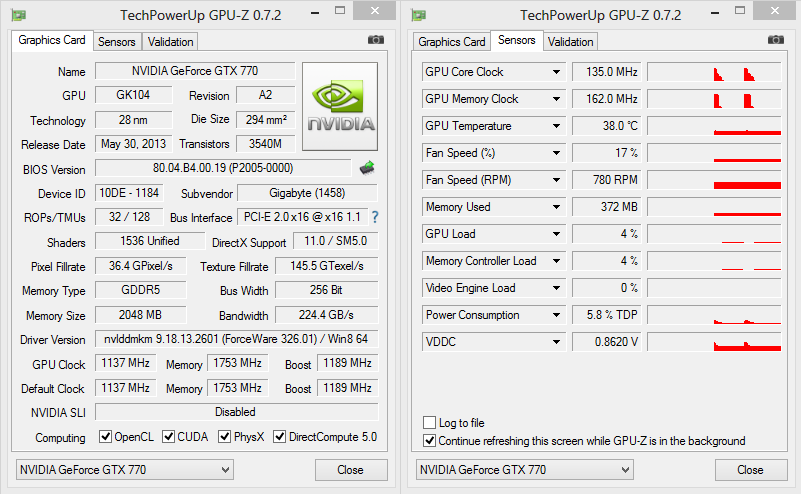The height and width of the screenshot is (494, 801).
Task: Click GPU-Z app icon in left title bar
Action: point(19,15)
